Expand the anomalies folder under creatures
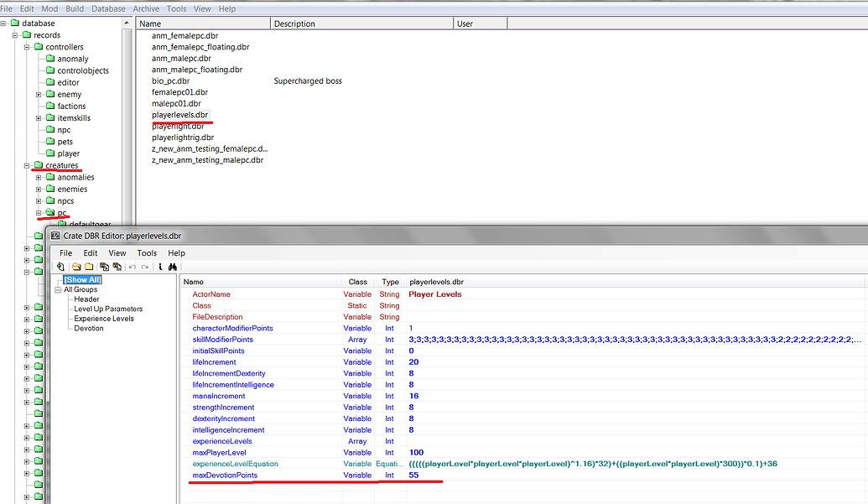 tap(39, 178)
